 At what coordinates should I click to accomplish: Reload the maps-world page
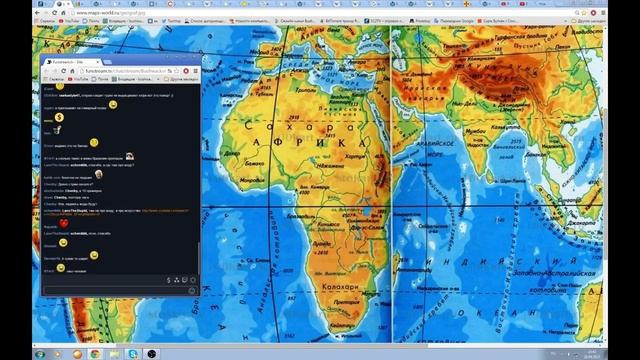[x=54, y=13]
